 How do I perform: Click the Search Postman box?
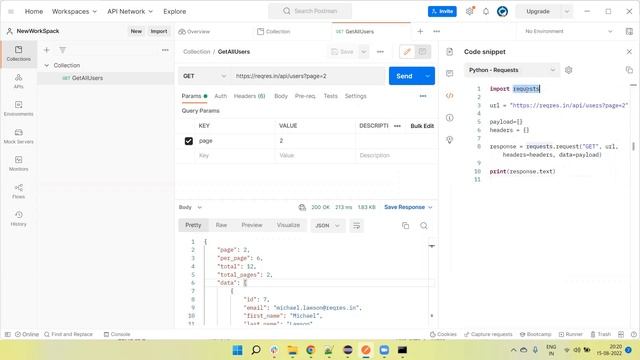coord(310,11)
